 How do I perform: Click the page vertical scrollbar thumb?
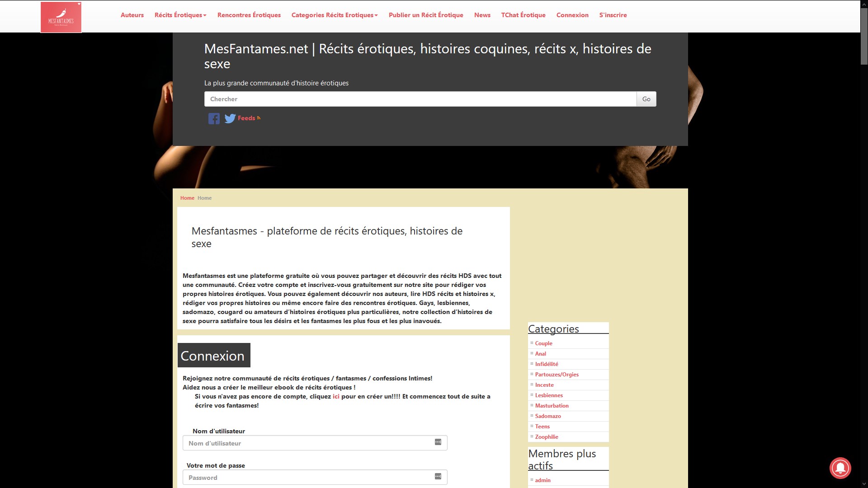(864, 37)
